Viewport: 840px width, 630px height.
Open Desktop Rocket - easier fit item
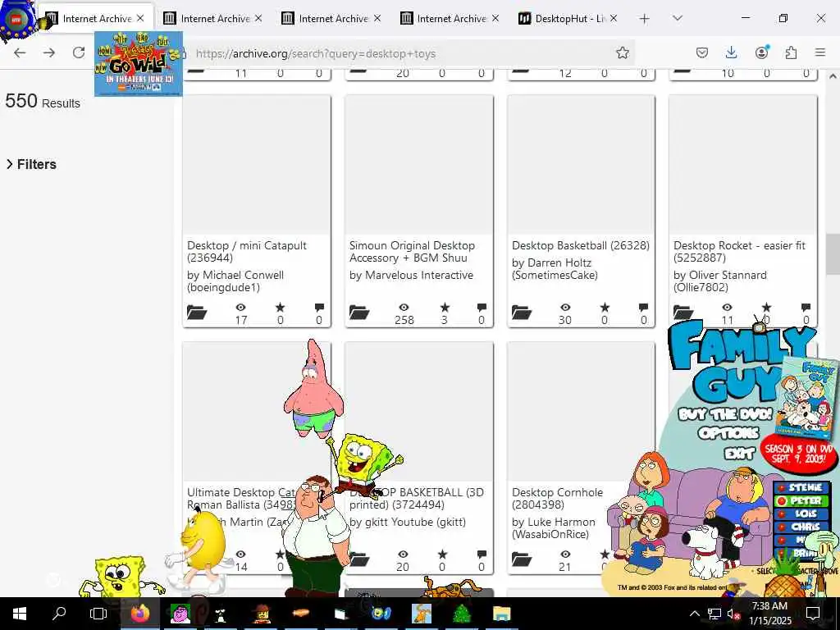[739, 251]
